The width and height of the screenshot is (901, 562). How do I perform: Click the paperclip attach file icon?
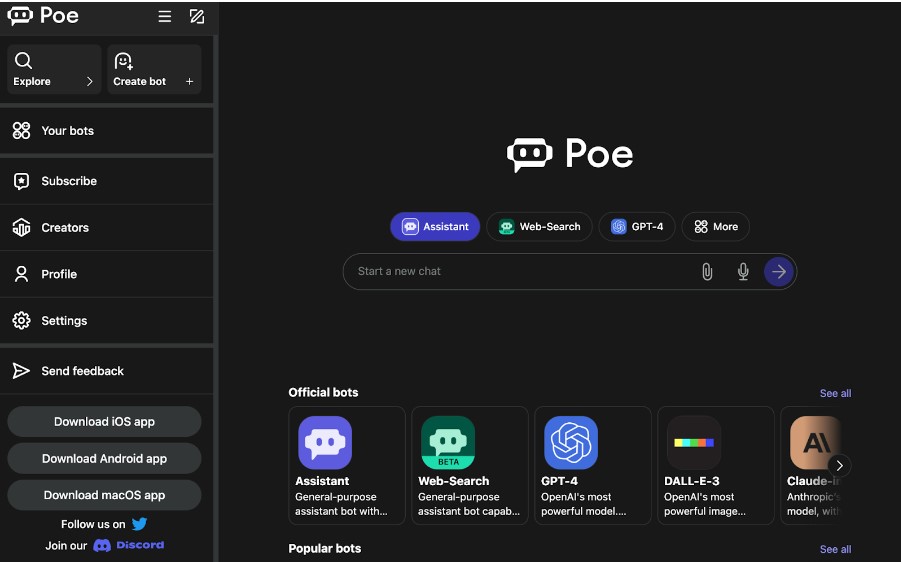[x=707, y=271]
